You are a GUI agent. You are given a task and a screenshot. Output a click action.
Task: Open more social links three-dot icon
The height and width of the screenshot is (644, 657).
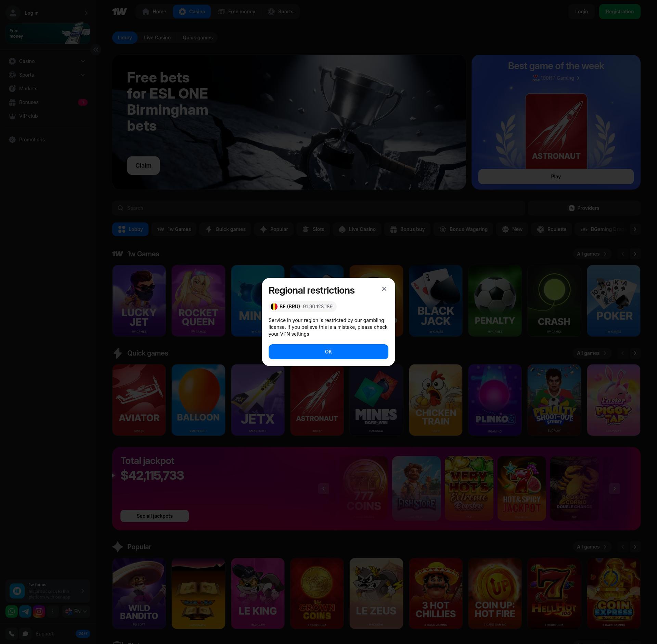pos(53,611)
